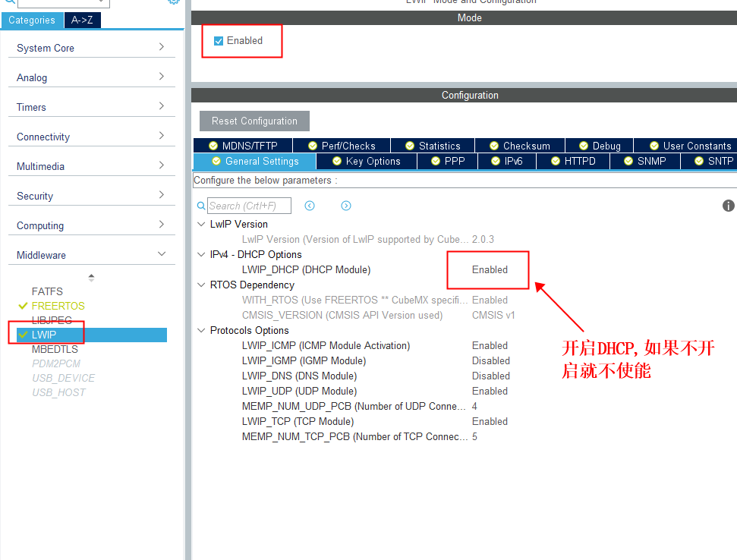Viewport: 737px width, 560px height.
Task: Open the A->Z tab in sidebar
Action: [82, 20]
